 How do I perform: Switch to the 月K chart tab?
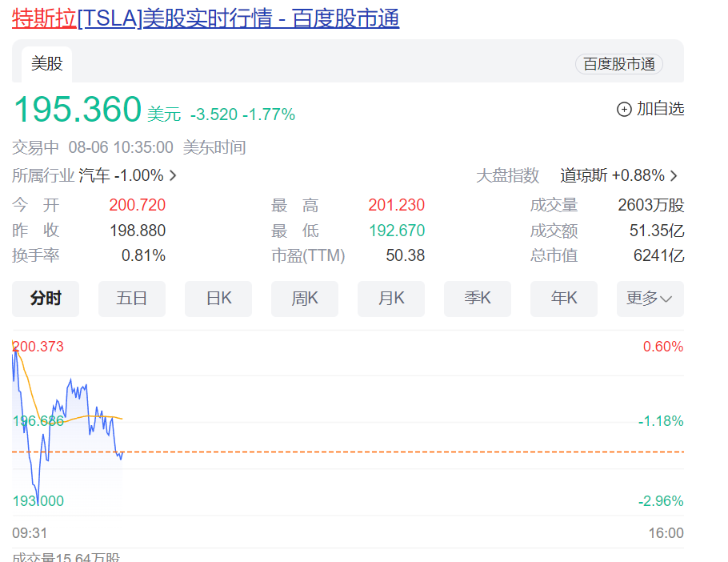pos(391,299)
